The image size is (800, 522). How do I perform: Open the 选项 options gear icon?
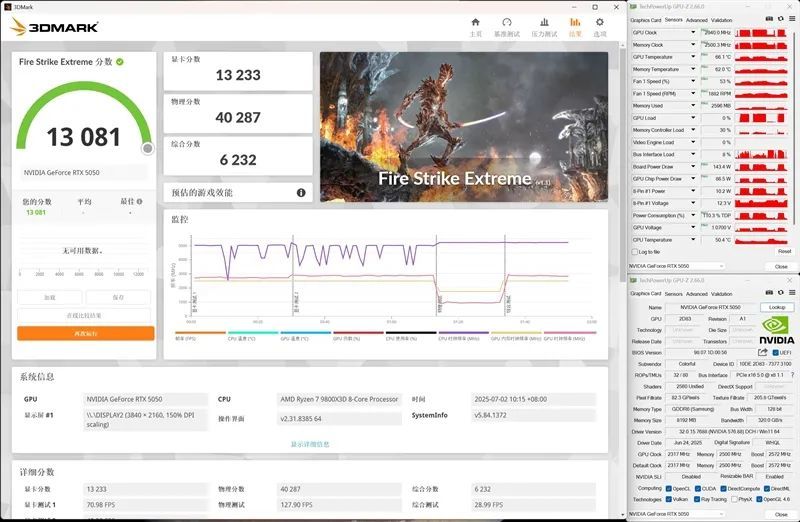click(600, 22)
